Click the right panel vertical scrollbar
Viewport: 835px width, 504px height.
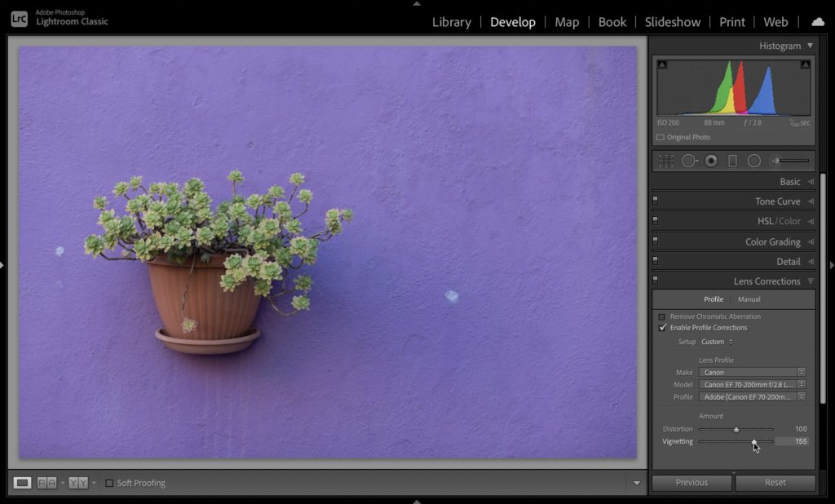pyautogui.click(x=824, y=288)
